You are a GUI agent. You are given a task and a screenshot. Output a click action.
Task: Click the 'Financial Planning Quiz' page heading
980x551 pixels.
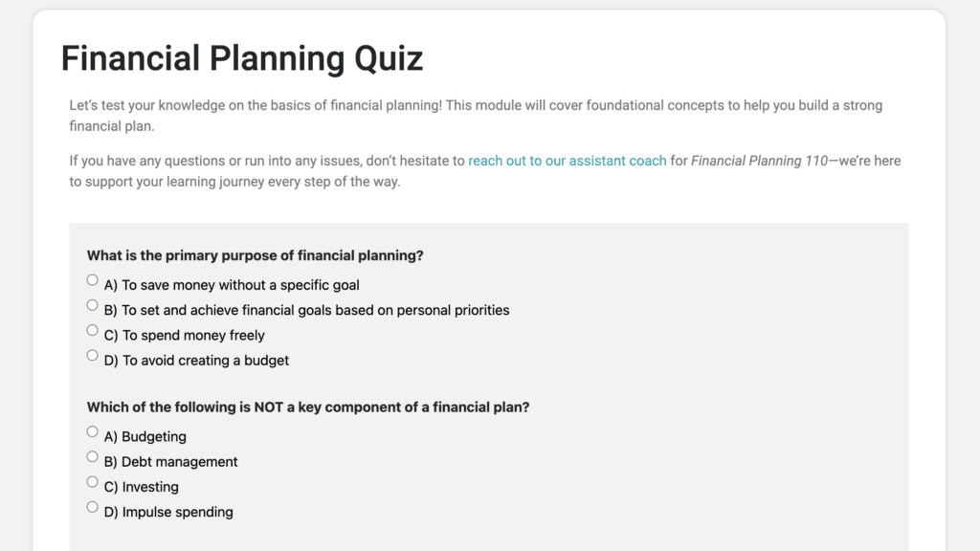click(x=242, y=58)
